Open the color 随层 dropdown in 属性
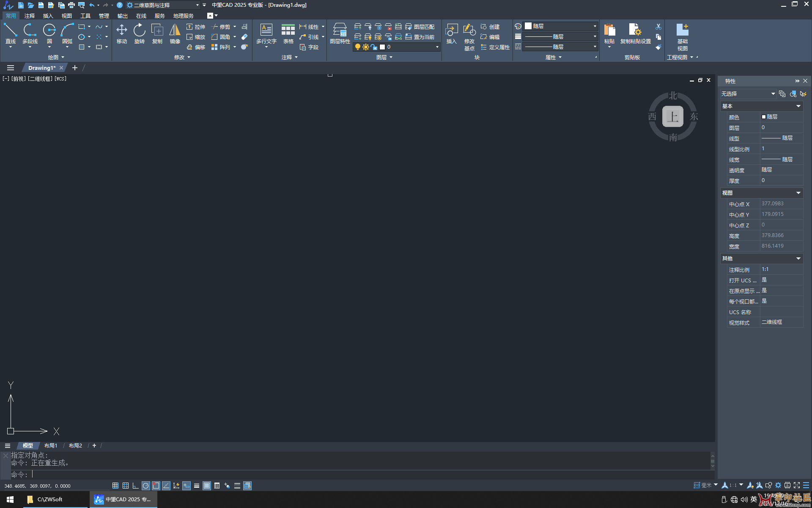Screen dimensions: 812x508 tap(561, 26)
